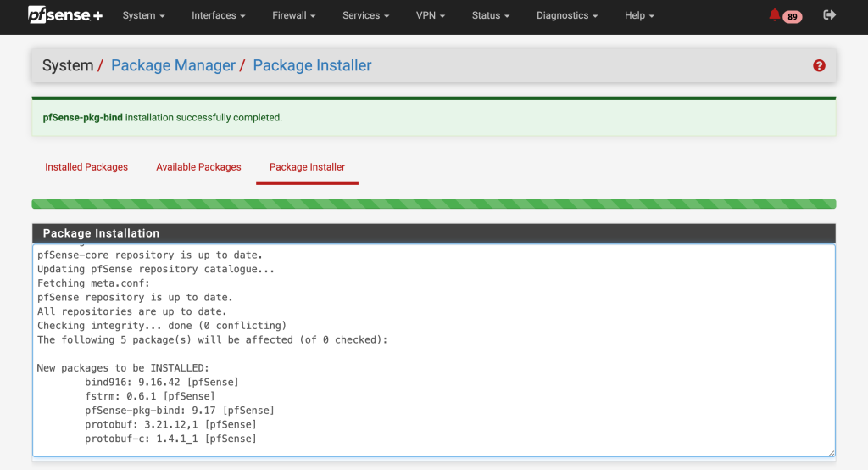
Task: Click the logout arrow icon
Action: click(x=829, y=15)
